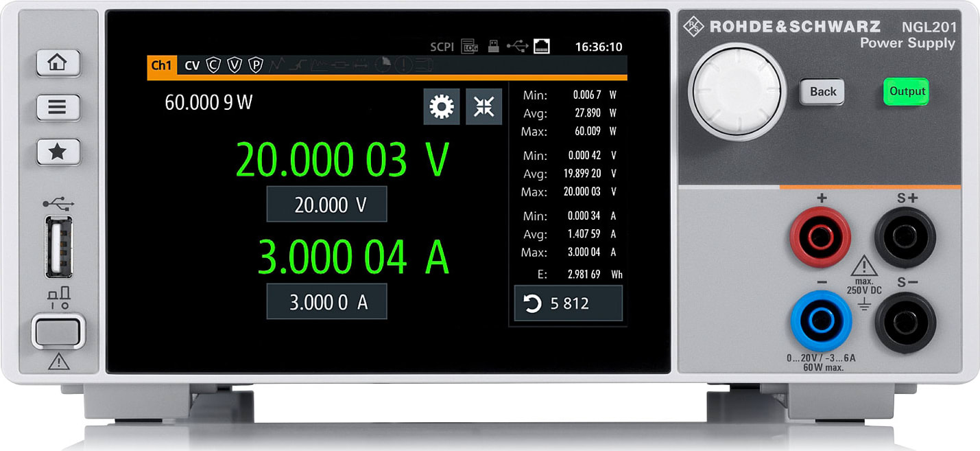Reset statistics with the 5 812 counter button
Image resolution: width=980 pixels, height=451 pixels.
(569, 303)
